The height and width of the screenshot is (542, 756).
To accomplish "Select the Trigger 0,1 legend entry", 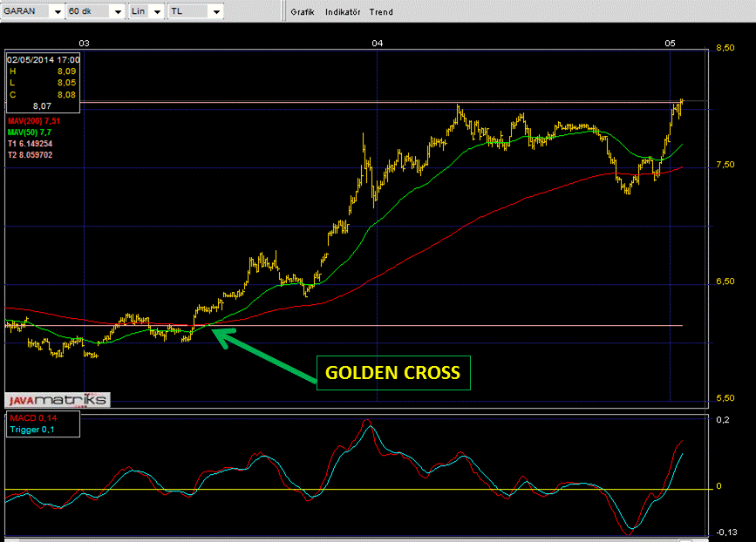I will pos(31,429).
